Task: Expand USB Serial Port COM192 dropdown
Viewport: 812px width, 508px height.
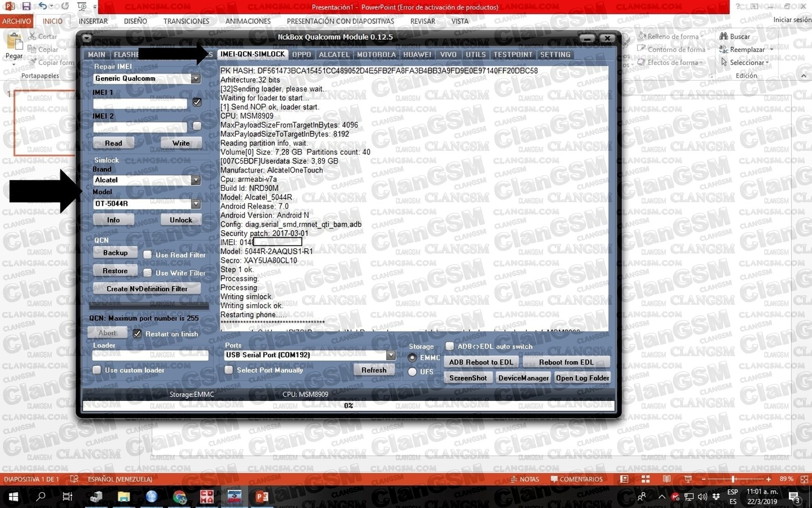Action: click(x=391, y=355)
